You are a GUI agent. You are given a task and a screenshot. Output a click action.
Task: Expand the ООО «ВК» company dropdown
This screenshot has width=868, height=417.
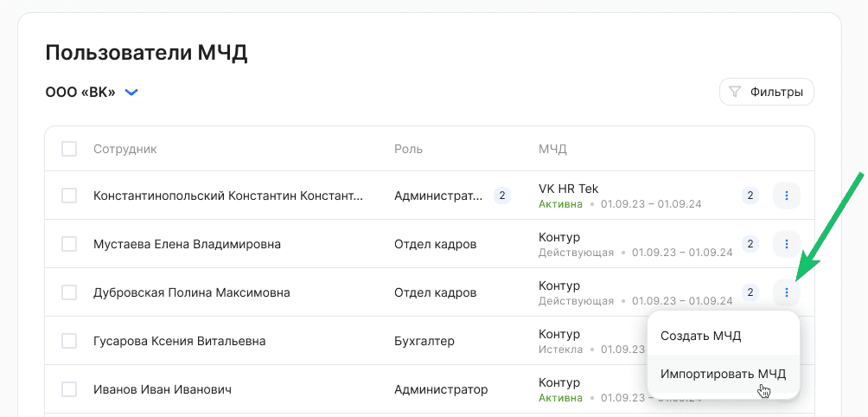coord(92,92)
